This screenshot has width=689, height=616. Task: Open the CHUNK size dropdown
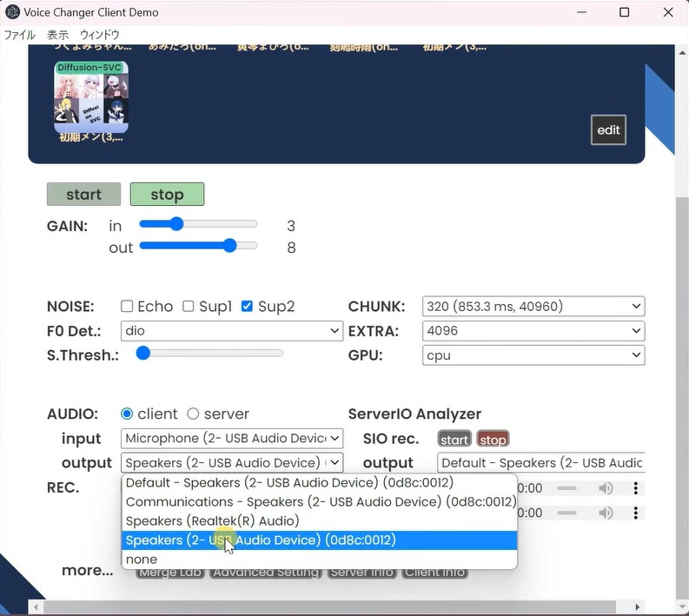[533, 306]
